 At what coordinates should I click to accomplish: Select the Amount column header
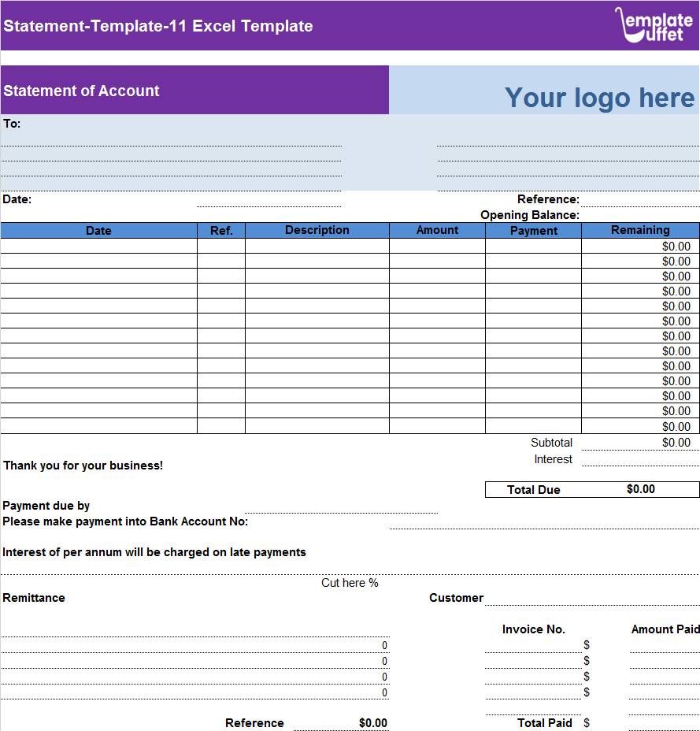click(x=438, y=230)
